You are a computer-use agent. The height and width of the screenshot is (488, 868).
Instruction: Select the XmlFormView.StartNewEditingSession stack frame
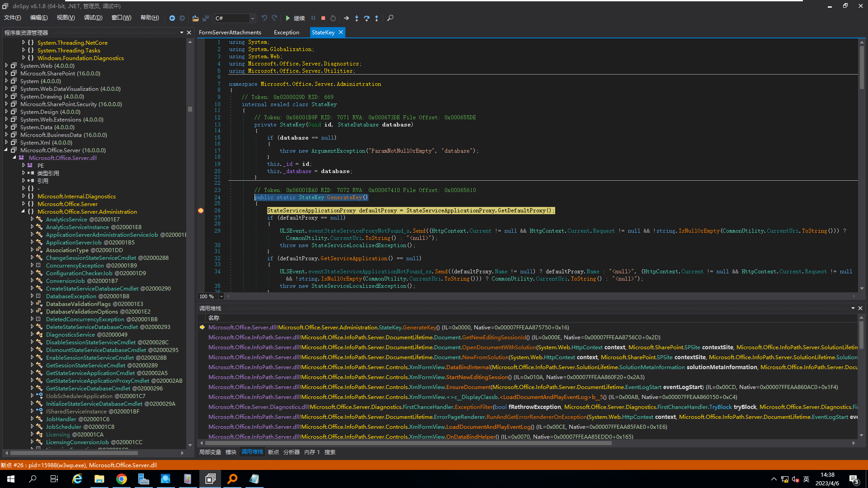426,377
